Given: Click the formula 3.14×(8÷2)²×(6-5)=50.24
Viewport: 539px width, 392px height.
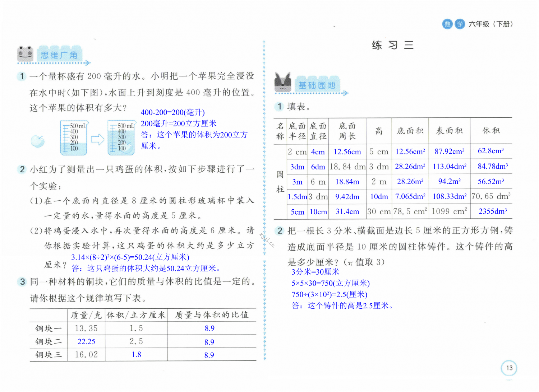Looking at the screenshot, I should coord(130,257).
